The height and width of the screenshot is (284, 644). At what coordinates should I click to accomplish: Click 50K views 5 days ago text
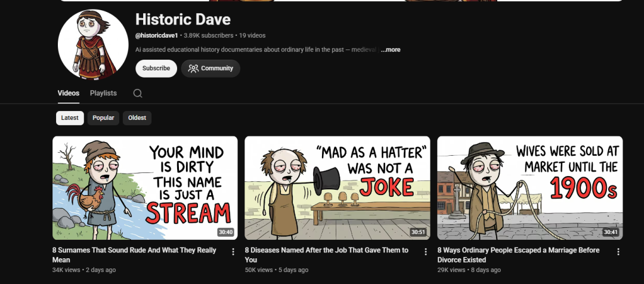point(277,270)
